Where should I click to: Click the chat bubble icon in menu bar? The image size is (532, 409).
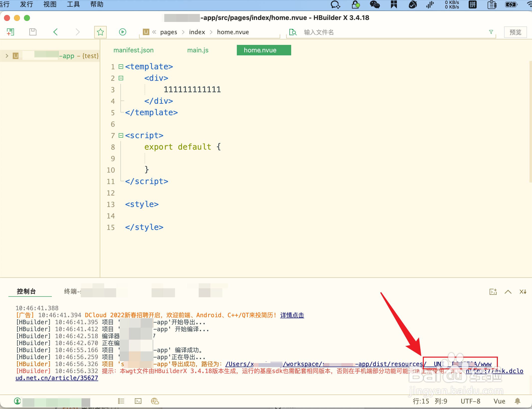coord(335,4)
